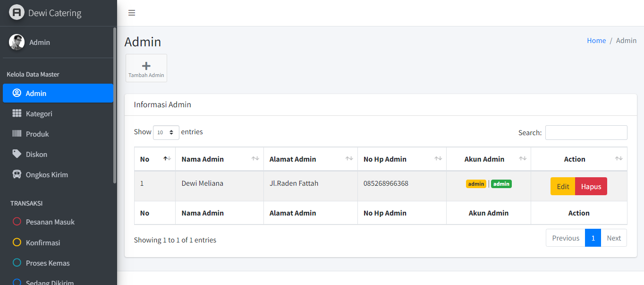This screenshot has height=285, width=644.
Task: Click the yellow circle icon for Konfirmasi
Action: click(x=17, y=242)
